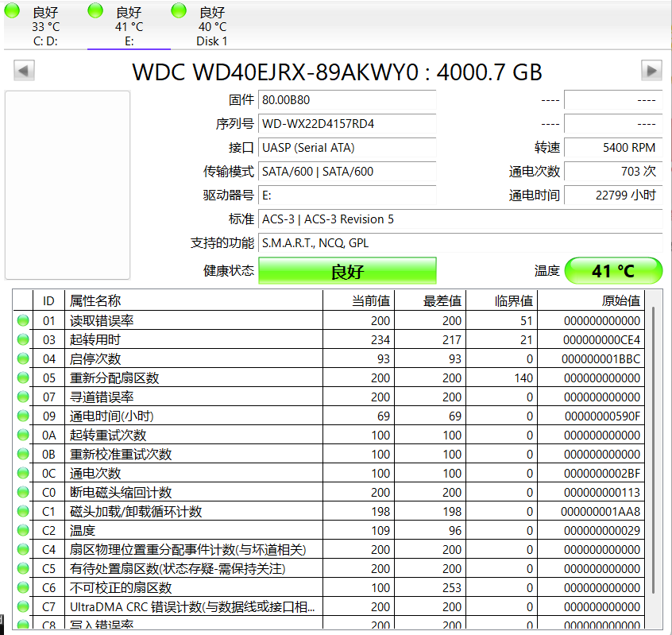Click raw value 0000000002BF
The image size is (672, 635).
coord(602,474)
